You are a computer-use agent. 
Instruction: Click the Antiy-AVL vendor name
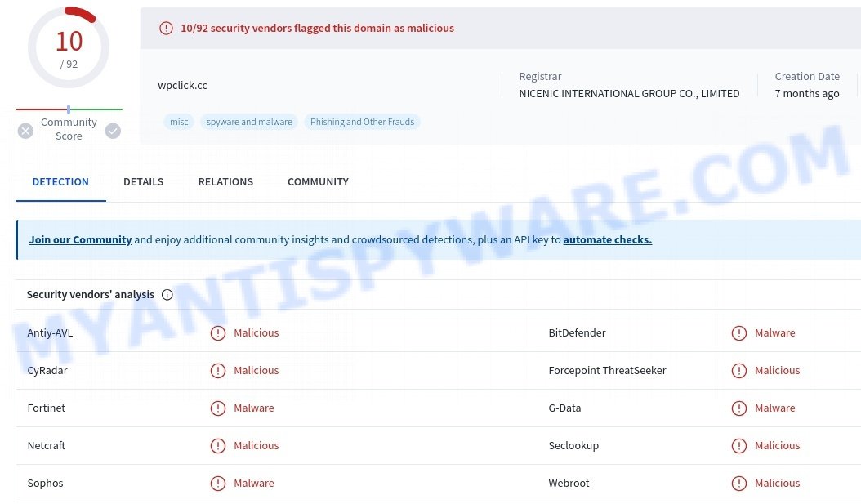tap(50, 333)
